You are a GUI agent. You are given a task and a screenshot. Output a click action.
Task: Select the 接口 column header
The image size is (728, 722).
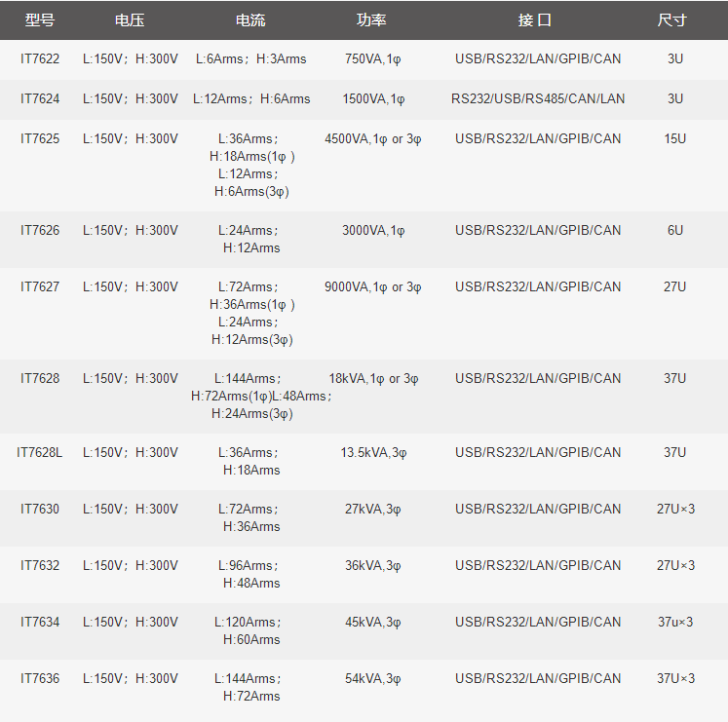click(535, 19)
